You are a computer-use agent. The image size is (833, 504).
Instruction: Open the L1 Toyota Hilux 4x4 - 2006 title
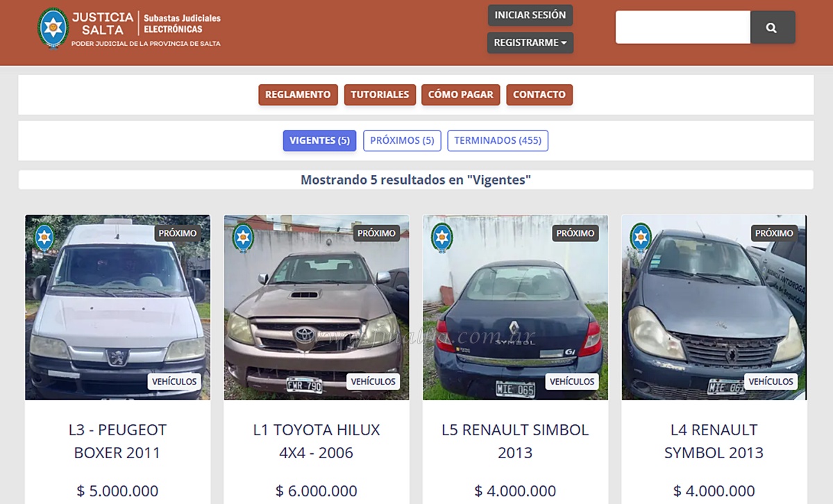[317, 441]
